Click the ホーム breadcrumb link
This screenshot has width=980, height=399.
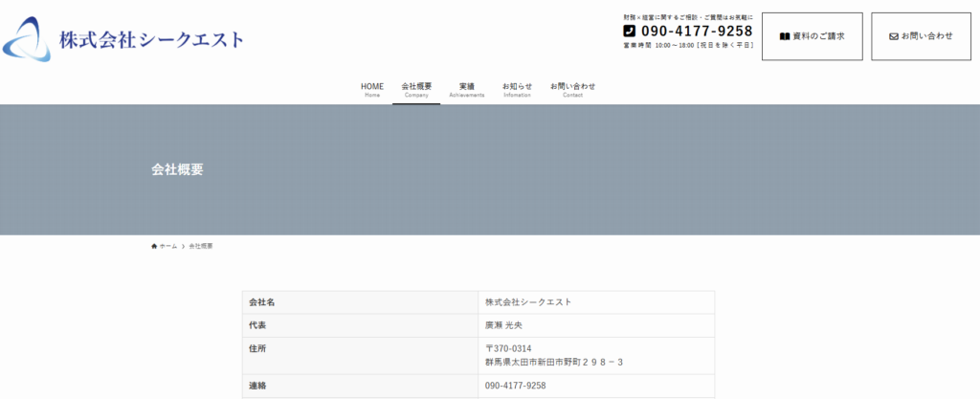tap(167, 247)
